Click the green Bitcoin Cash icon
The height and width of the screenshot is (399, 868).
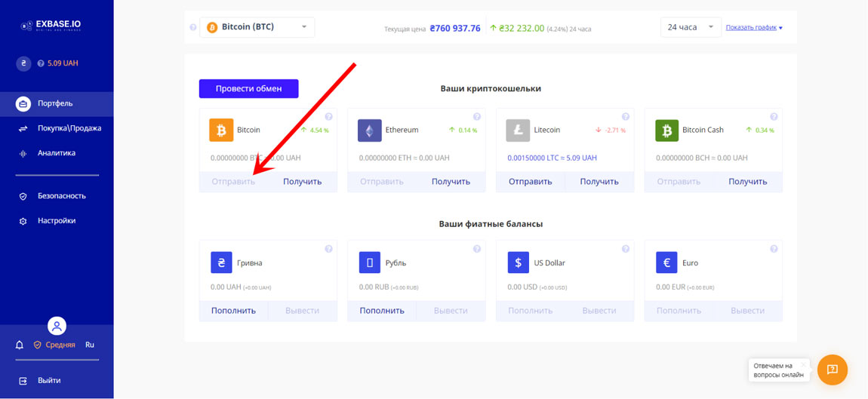click(x=666, y=130)
